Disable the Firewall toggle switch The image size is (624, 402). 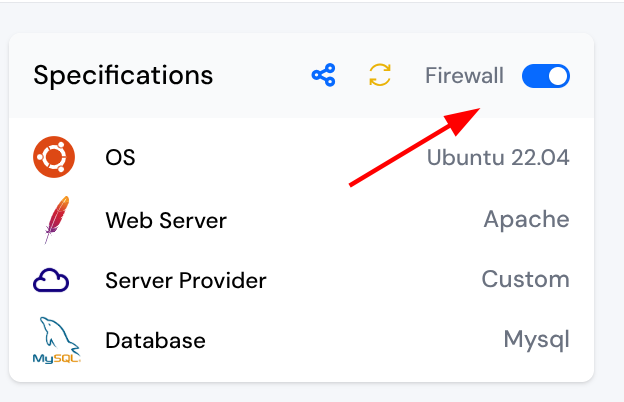546,76
